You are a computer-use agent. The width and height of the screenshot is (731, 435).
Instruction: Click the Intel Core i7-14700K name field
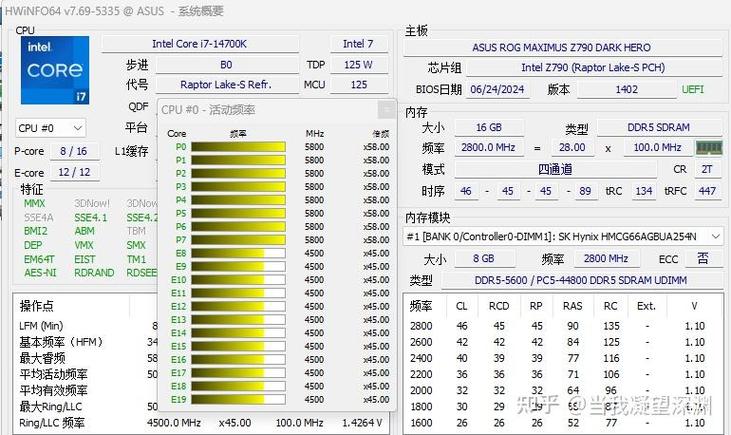[x=200, y=44]
